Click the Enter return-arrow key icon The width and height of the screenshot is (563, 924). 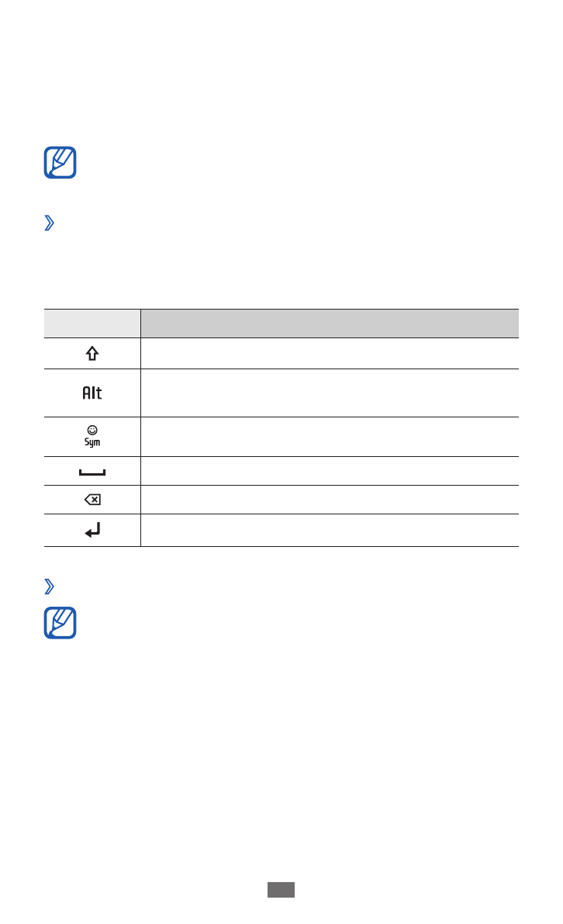[92, 531]
